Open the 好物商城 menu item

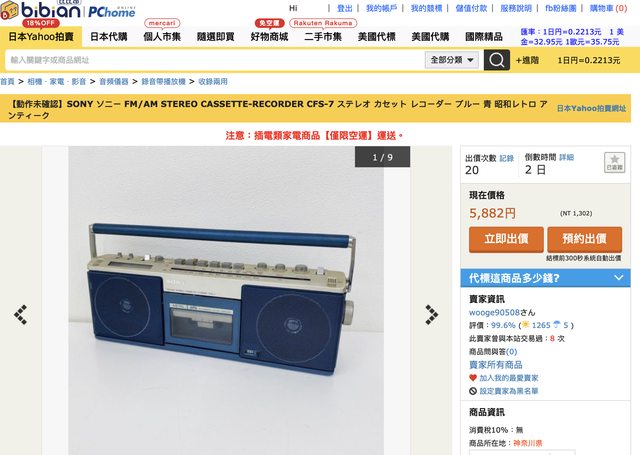click(x=269, y=37)
